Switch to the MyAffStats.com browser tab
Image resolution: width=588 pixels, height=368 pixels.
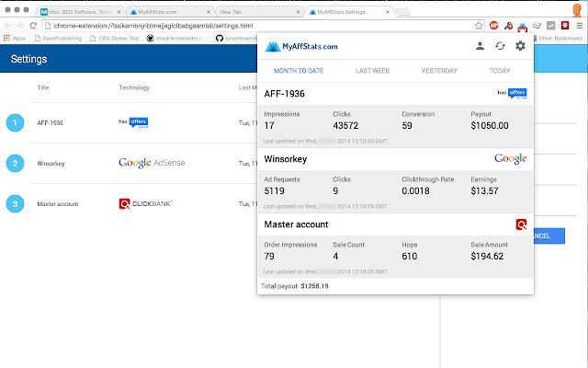[x=171, y=12]
